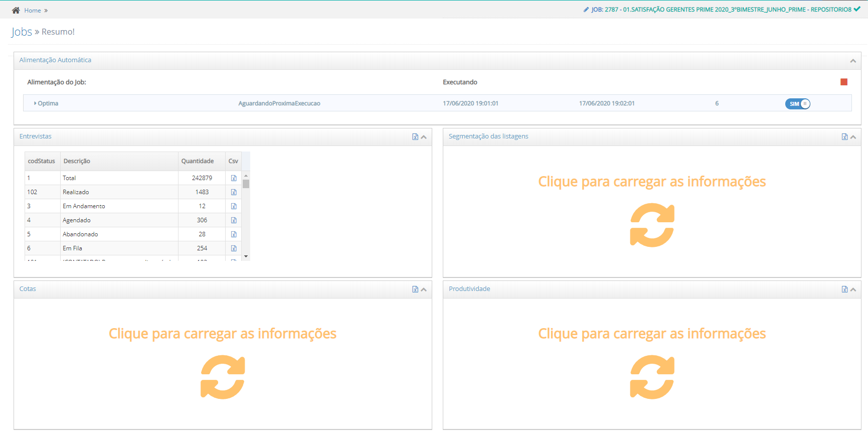
Task: Collapse Segmentação das listagens panel
Action: click(x=853, y=137)
